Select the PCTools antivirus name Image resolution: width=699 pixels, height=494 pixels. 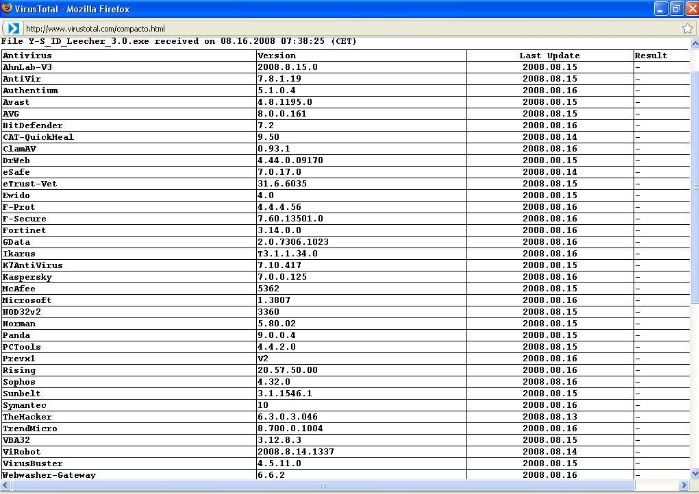click(22, 347)
